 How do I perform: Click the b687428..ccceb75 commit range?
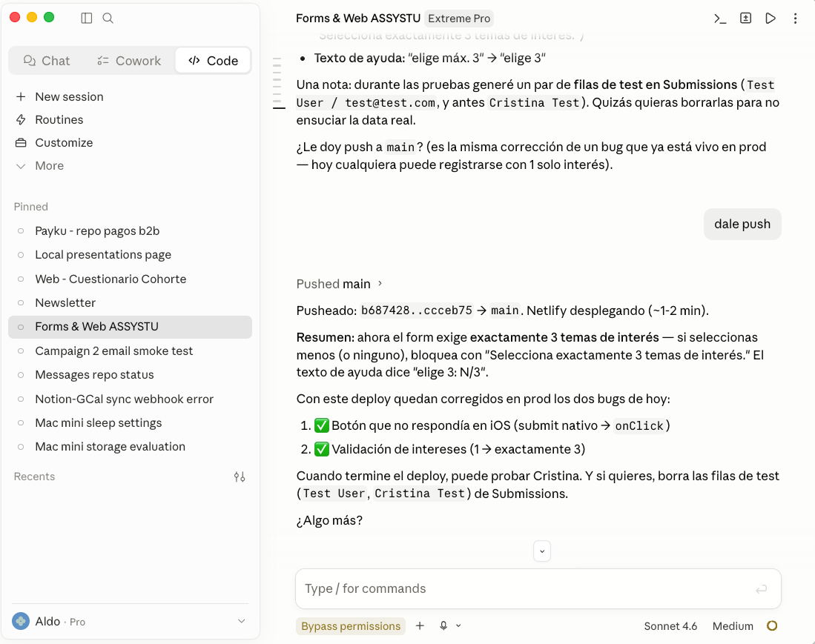[x=417, y=311]
